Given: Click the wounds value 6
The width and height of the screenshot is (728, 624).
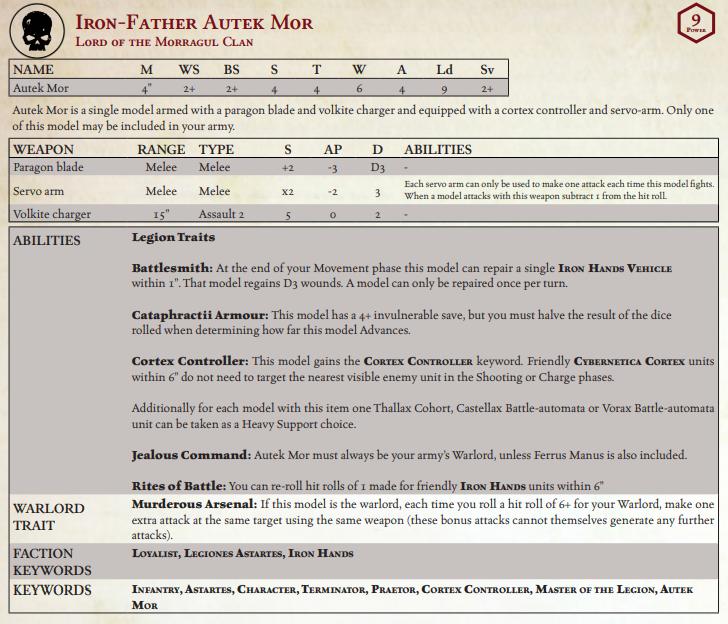Looking at the screenshot, I should 359,88.
